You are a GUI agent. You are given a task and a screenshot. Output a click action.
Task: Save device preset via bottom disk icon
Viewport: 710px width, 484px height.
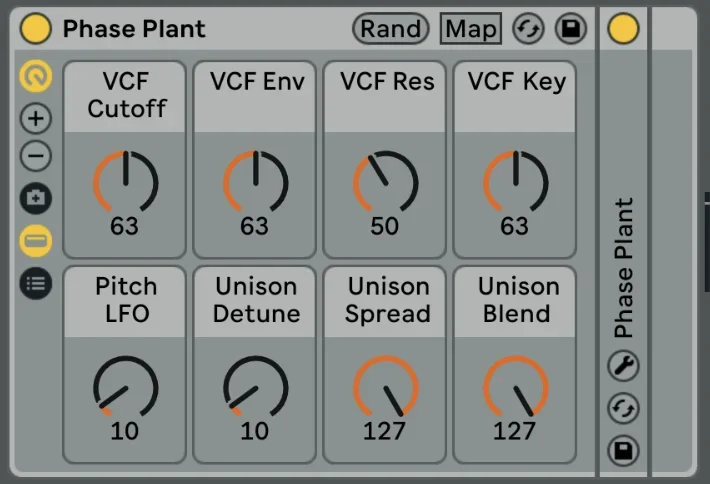point(623,451)
